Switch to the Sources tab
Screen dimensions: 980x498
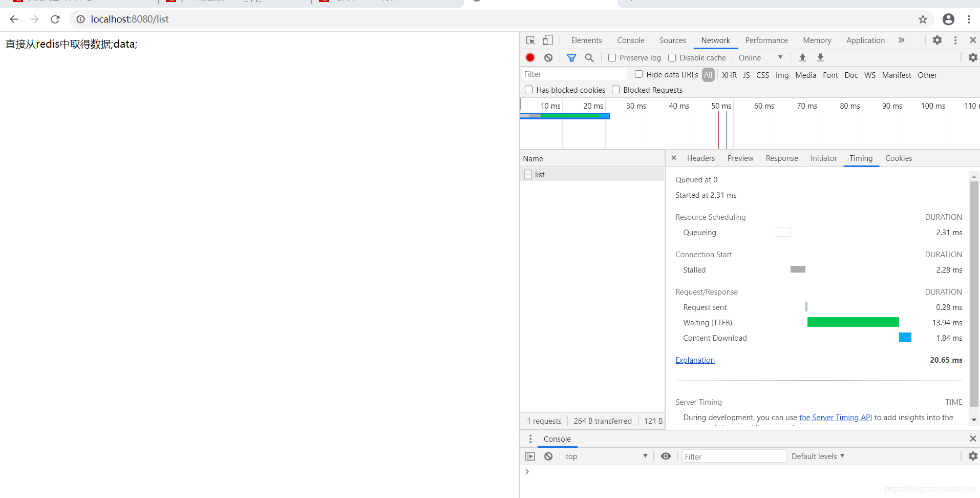672,40
